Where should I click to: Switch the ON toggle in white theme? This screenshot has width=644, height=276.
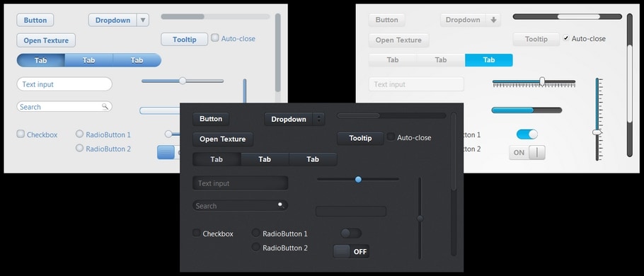(527, 152)
